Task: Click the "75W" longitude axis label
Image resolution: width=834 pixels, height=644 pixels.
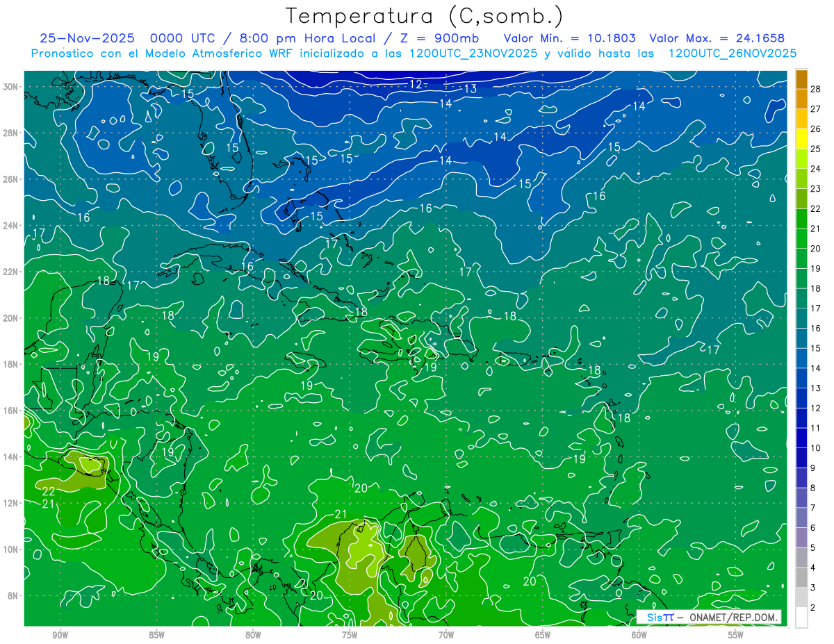Action: (x=350, y=635)
